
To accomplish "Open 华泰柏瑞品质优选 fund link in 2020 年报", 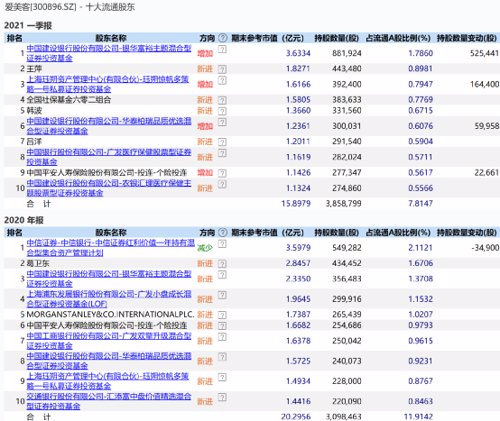I will tap(109, 361).
